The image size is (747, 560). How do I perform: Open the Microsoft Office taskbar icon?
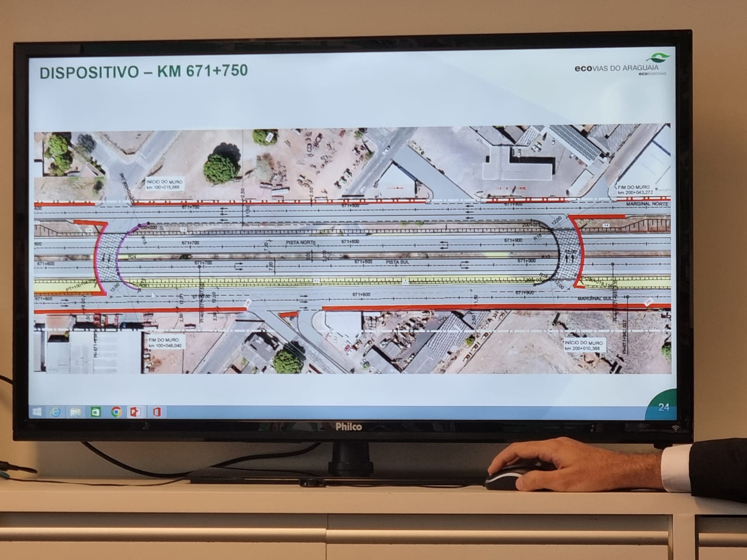click(157, 412)
